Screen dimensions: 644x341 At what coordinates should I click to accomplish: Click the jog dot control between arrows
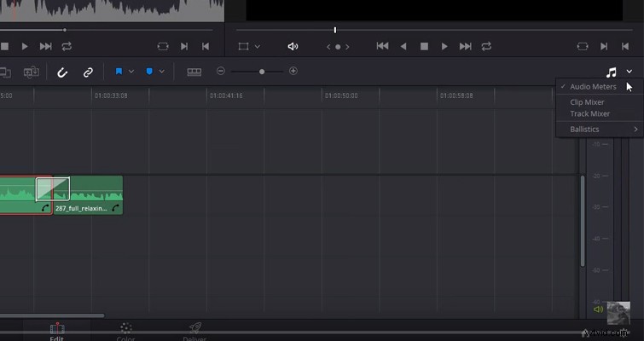[x=338, y=47]
